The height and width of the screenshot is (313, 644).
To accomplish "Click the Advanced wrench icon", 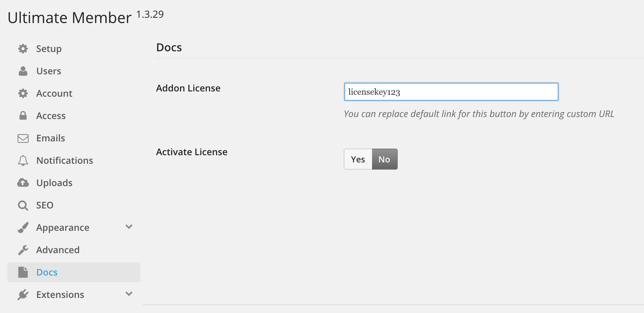I will click(23, 250).
